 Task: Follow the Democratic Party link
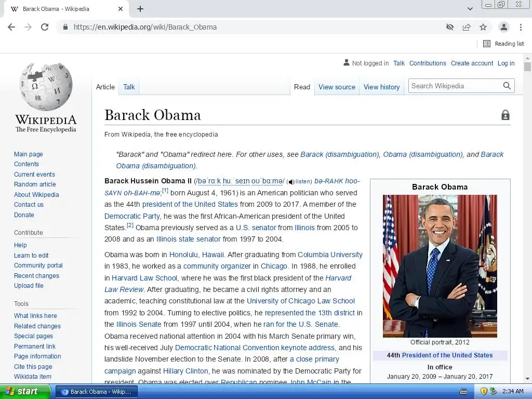132,216
